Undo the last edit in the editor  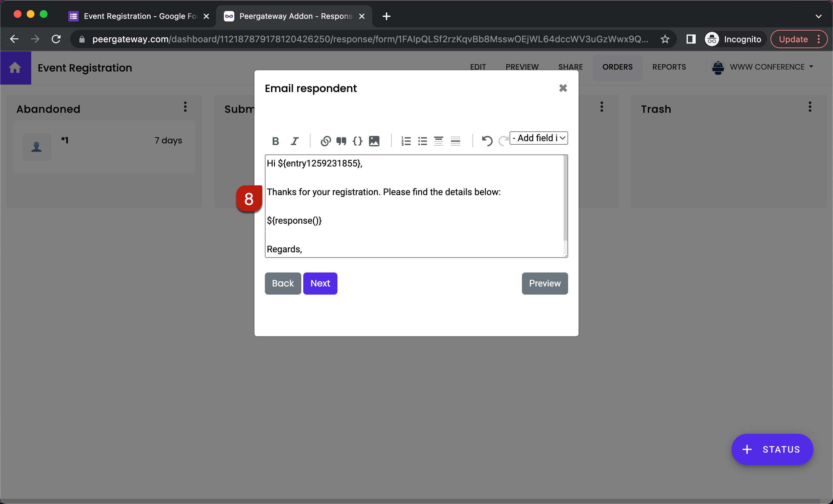point(487,141)
